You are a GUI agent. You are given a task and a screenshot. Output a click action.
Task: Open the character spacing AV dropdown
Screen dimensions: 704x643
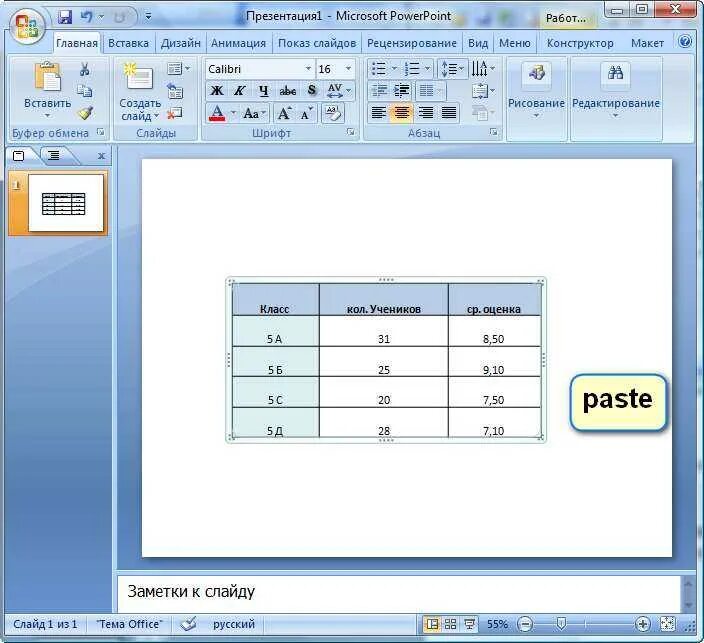tap(339, 91)
